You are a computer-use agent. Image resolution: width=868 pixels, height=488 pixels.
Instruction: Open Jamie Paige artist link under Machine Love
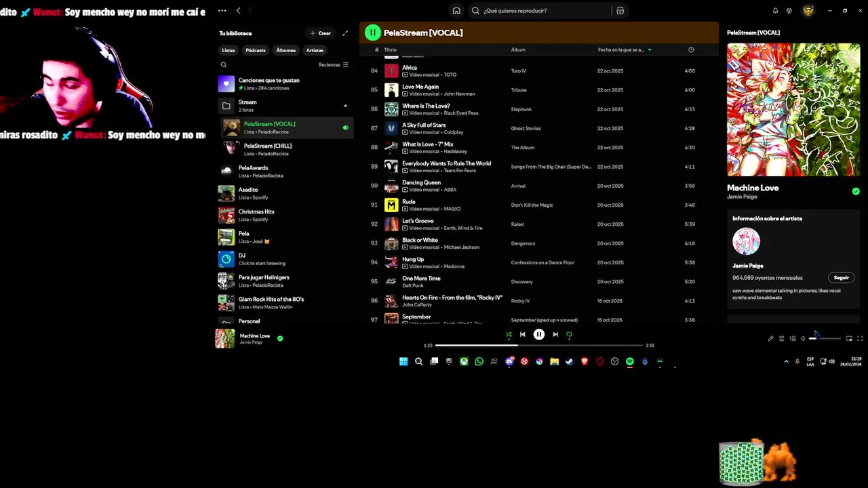click(741, 197)
